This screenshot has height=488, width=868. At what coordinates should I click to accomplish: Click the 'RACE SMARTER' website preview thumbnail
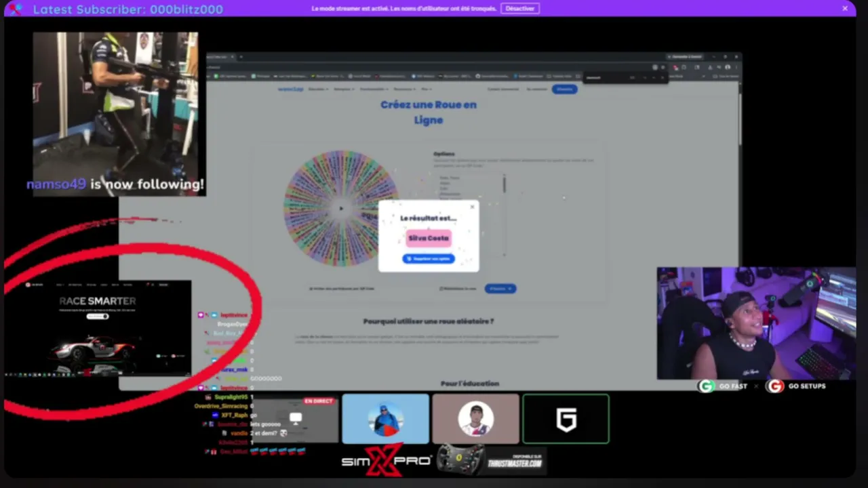click(98, 328)
